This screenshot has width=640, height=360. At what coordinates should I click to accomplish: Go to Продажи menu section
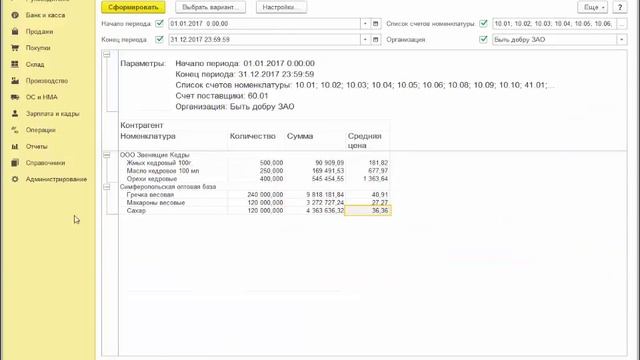coord(39,31)
